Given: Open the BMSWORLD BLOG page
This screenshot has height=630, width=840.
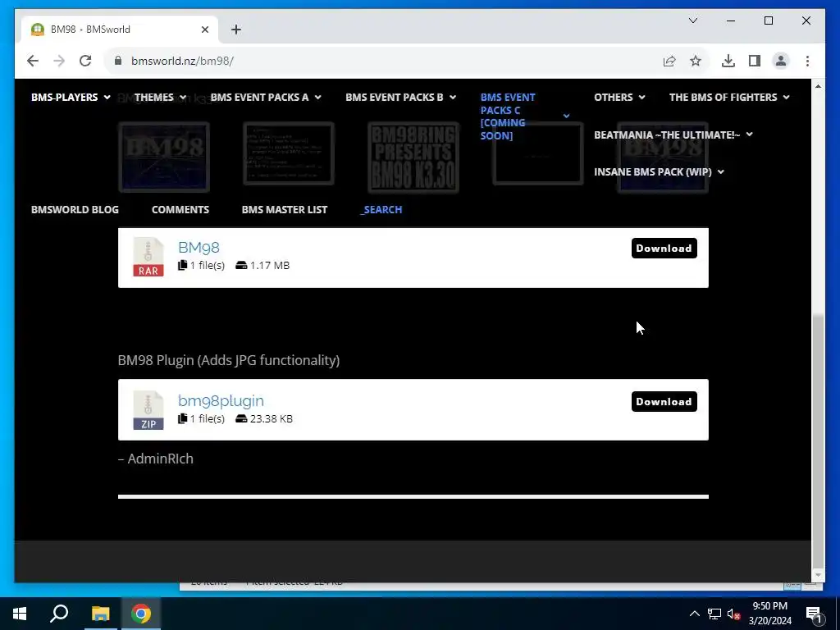Looking at the screenshot, I should pos(75,209).
